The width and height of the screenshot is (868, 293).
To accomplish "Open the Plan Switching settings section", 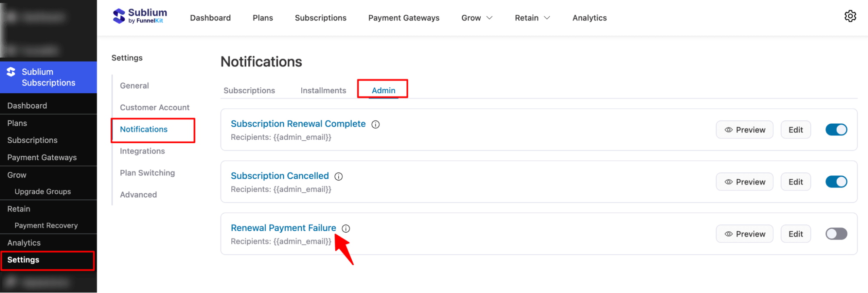I will pyautogui.click(x=147, y=172).
